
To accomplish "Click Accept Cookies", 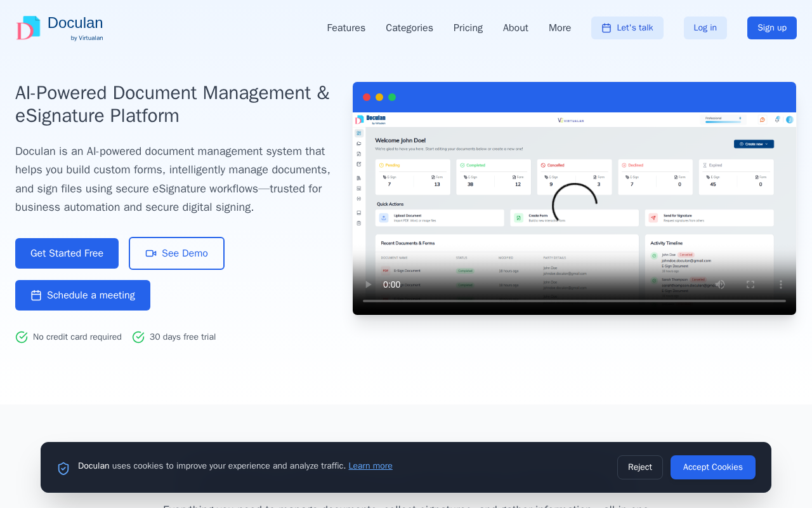I will (713, 467).
